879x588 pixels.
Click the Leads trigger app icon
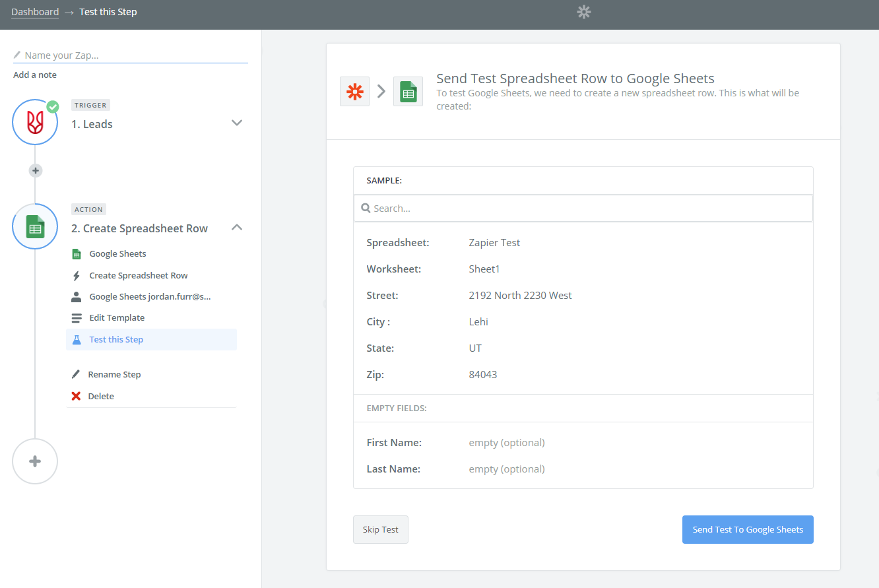click(35, 122)
